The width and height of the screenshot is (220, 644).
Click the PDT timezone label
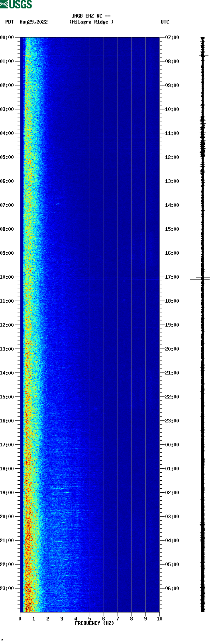(x=9, y=22)
